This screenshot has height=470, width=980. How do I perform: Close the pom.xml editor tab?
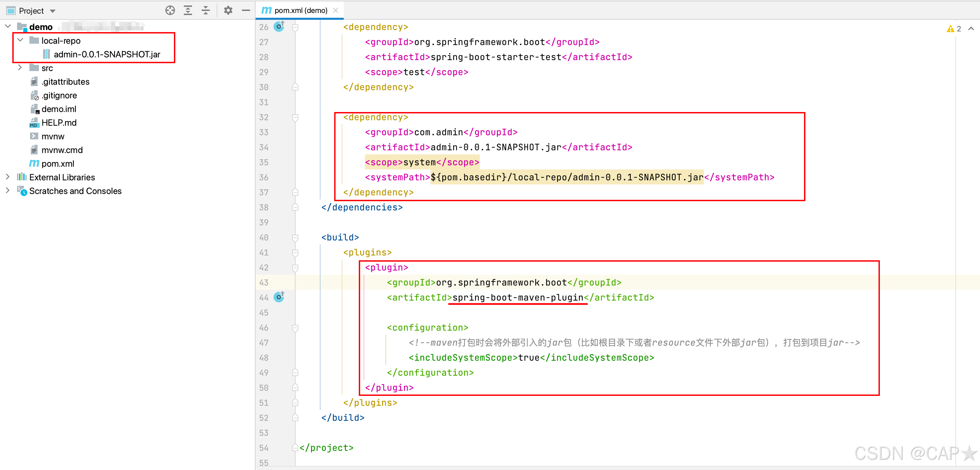(336, 10)
